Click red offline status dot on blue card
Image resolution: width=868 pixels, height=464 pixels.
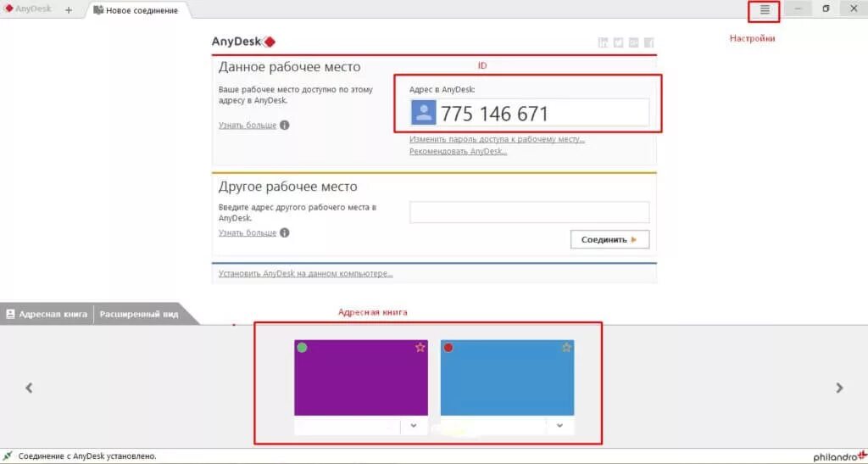pos(448,348)
